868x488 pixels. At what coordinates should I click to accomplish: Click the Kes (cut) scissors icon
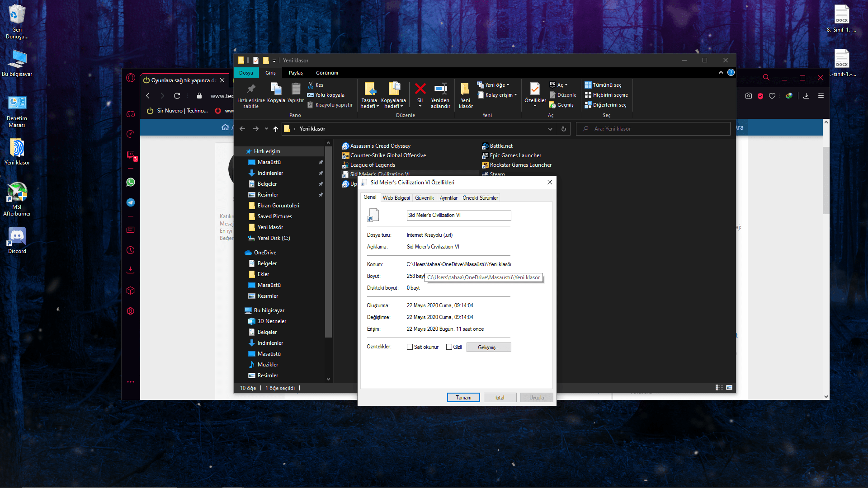[311, 85]
